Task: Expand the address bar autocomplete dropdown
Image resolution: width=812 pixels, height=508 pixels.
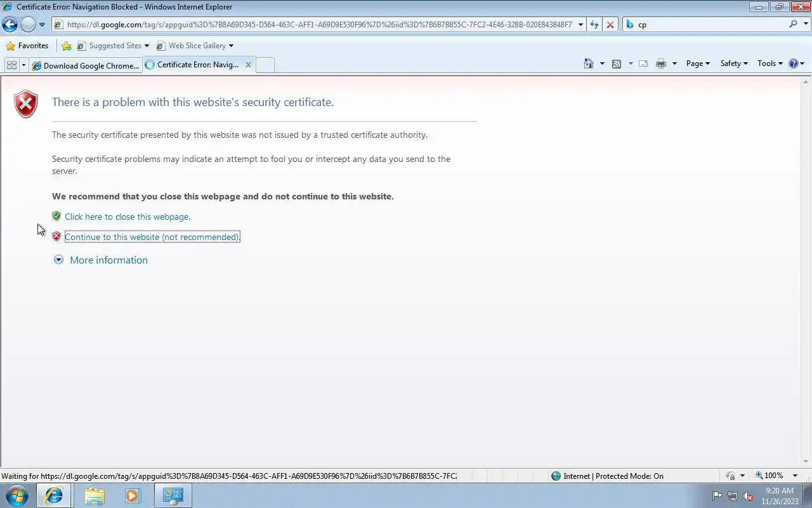Action: 580,25
